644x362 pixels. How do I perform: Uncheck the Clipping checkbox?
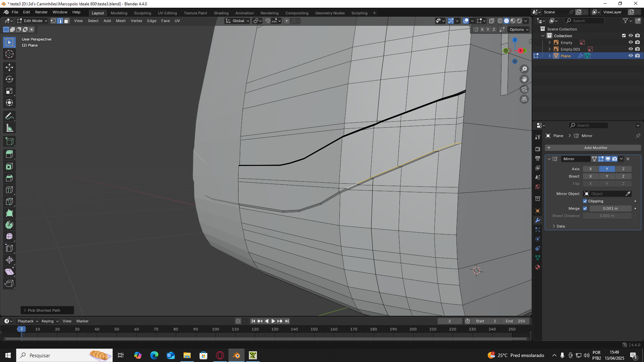(x=585, y=201)
